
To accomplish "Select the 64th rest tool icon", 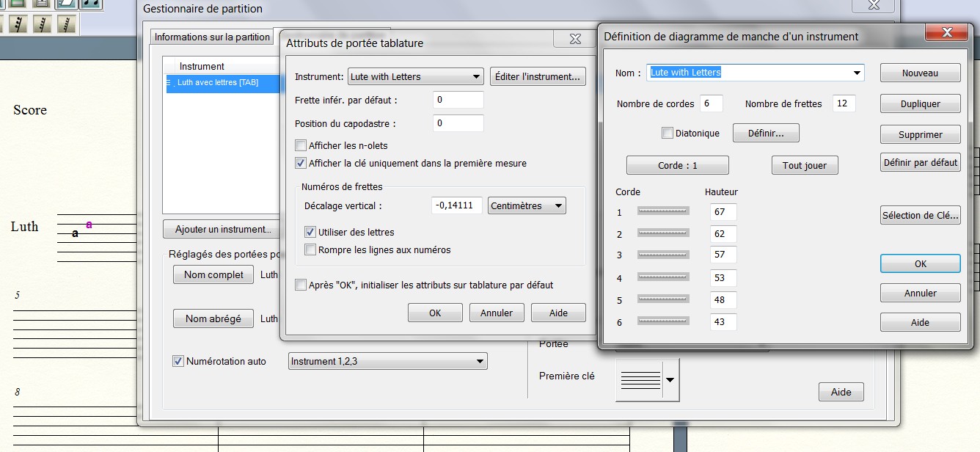I will [x=43, y=24].
